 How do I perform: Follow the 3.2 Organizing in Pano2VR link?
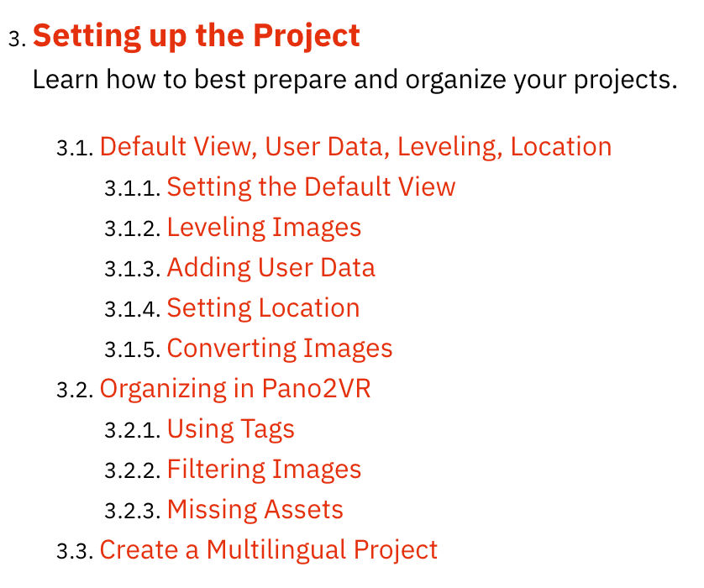coord(235,388)
